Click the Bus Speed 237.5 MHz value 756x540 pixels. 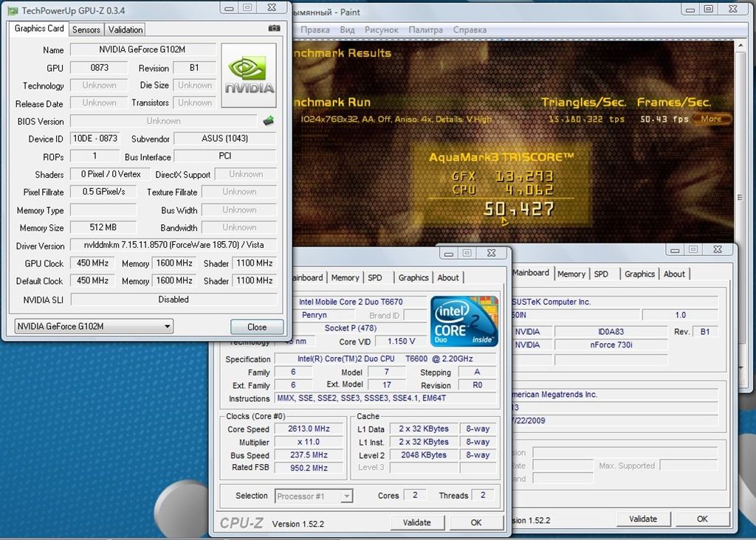309,454
